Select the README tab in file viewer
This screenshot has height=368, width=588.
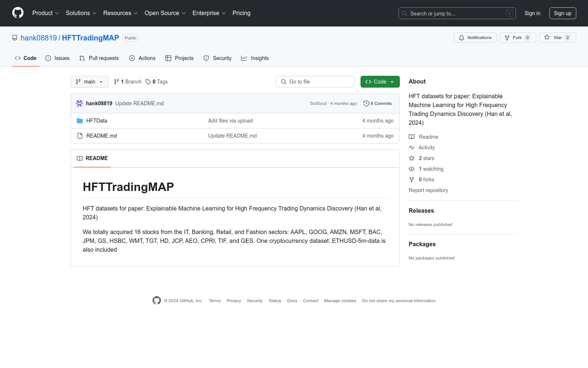92,158
